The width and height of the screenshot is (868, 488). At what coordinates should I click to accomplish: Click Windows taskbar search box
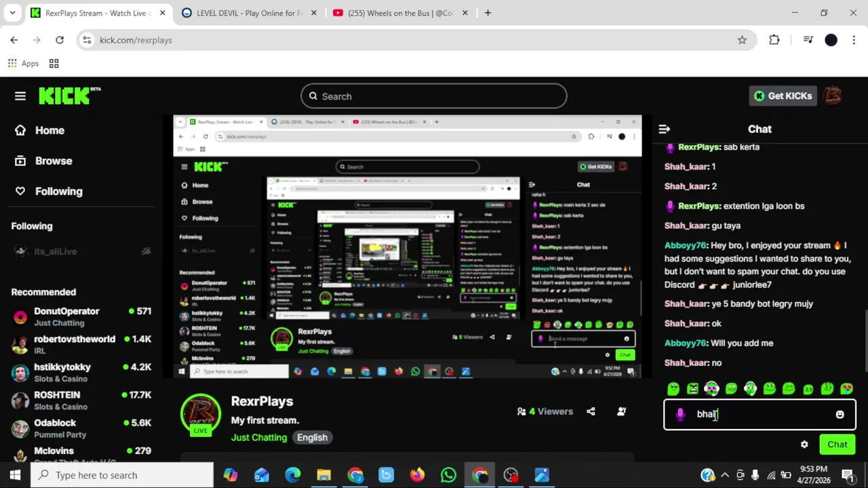[x=122, y=475]
